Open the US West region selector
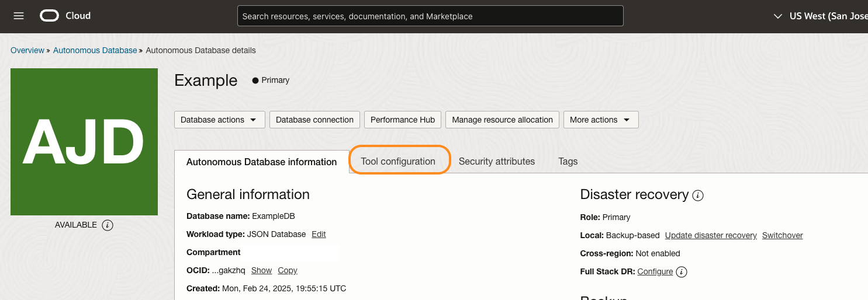 click(x=820, y=16)
